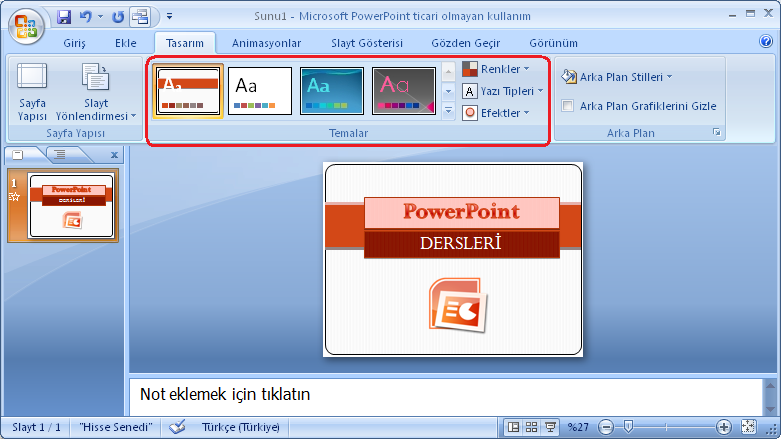Open Sayfa Yapısı page setup

32,92
